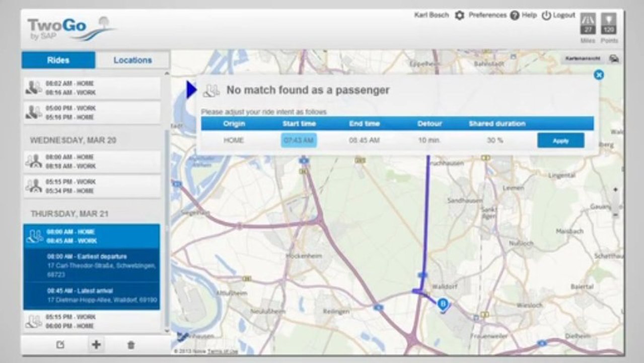
Task: Click 'No match found as a passenger' title
Action: 308,90
